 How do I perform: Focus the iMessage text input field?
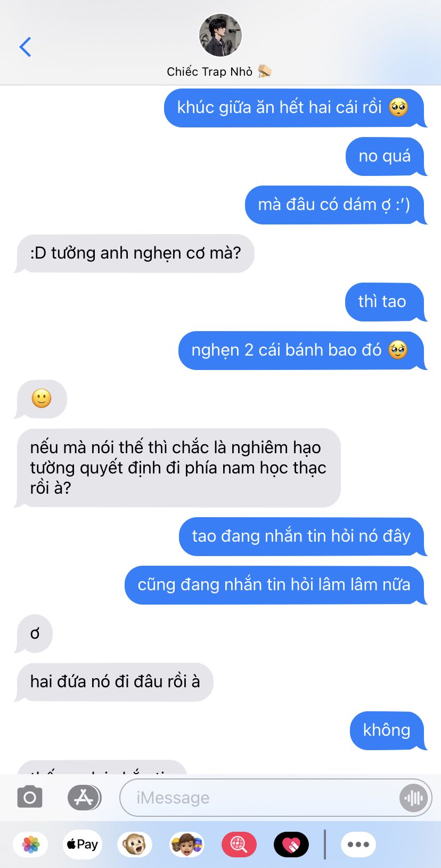click(260, 798)
